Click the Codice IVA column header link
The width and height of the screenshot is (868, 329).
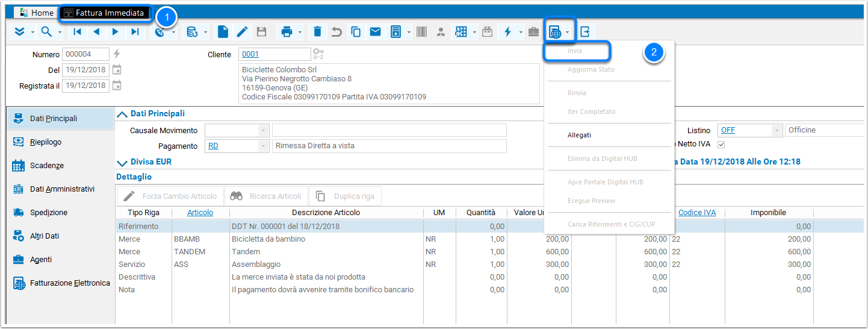pyautogui.click(x=697, y=212)
